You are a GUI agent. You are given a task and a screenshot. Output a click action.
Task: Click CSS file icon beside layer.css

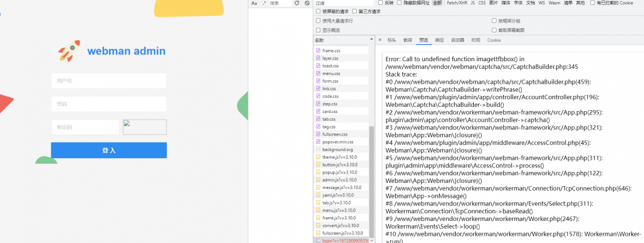point(318,58)
